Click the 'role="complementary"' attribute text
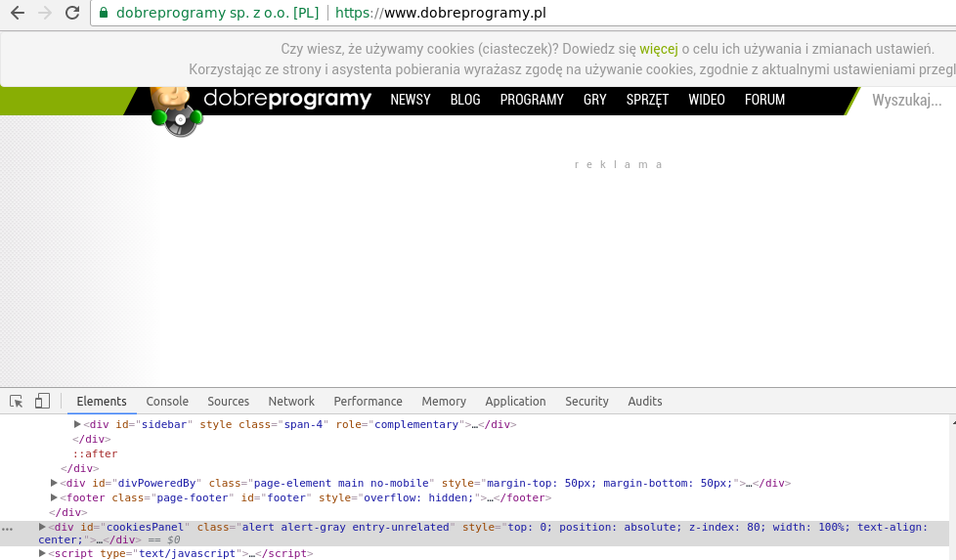 (x=399, y=424)
